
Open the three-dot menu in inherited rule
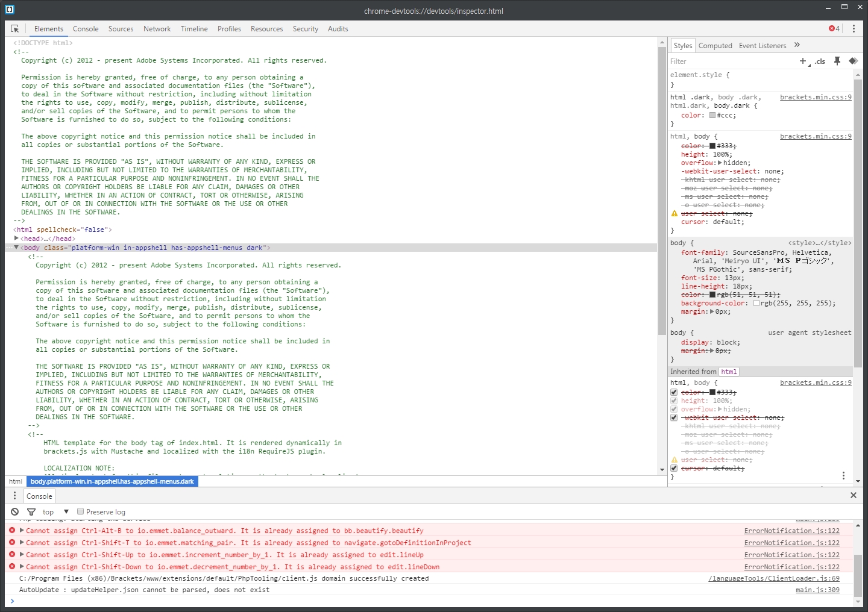(x=843, y=476)
